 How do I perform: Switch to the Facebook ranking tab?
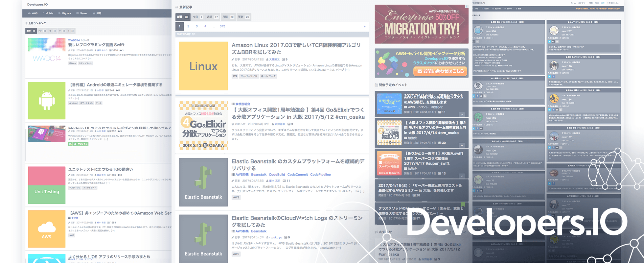(x=71, y=31)
